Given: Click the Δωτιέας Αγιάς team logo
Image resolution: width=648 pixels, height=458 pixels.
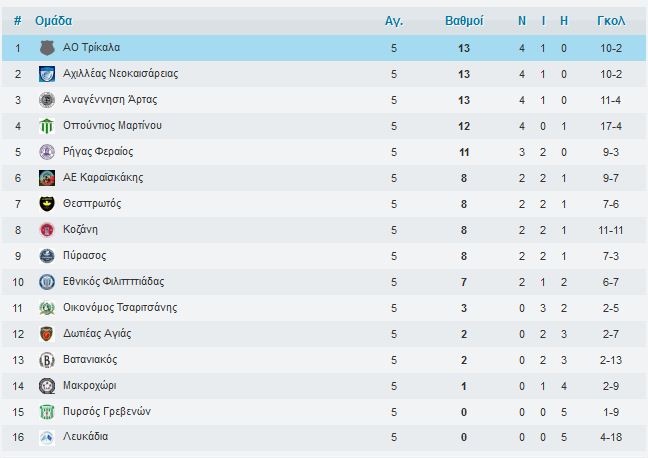Looking at the screenshot, I should [x=46, y=334].
